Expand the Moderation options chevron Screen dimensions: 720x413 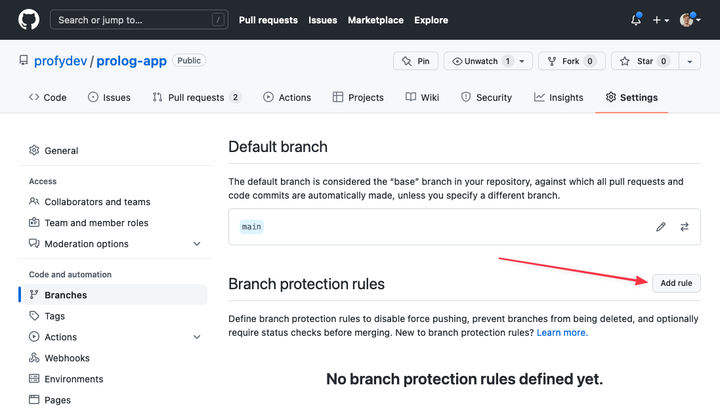point(197,244)
